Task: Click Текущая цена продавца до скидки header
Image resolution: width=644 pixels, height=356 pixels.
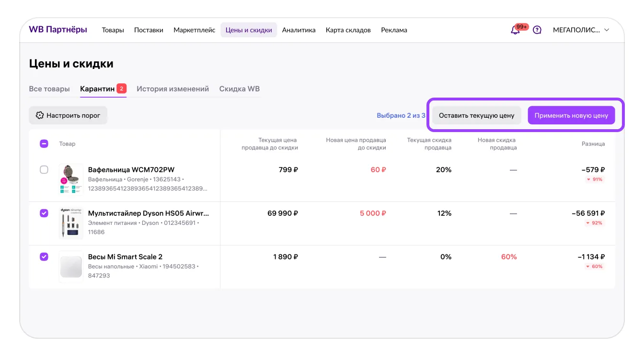Action: click(x=270, y=144)
